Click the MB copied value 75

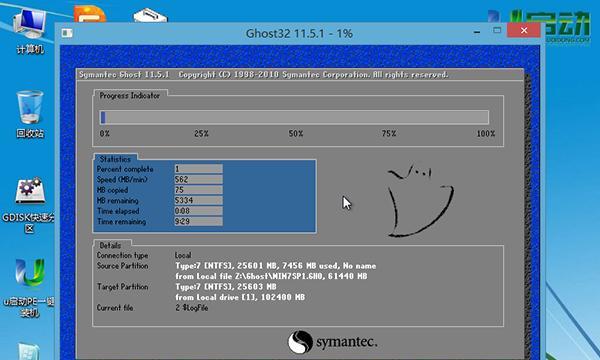coord(198,190)
